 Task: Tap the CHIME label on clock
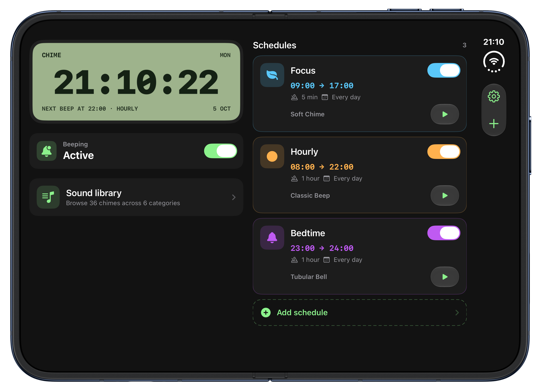click(52, 55)
